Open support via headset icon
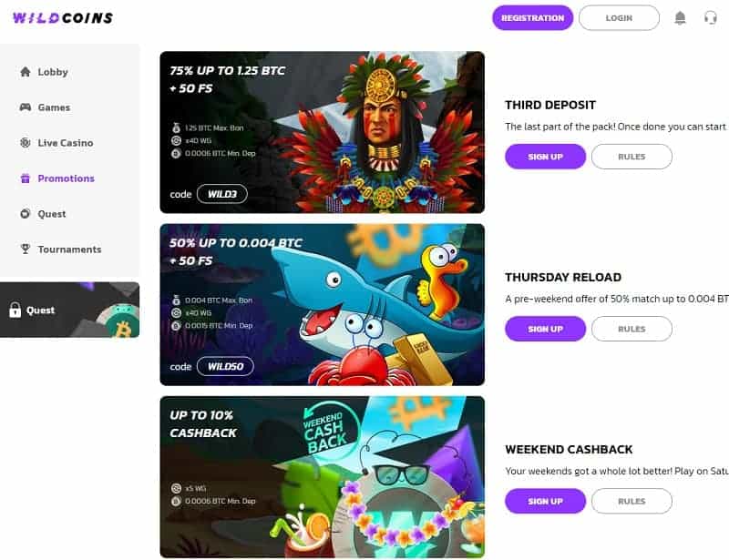 click(710, 18)
